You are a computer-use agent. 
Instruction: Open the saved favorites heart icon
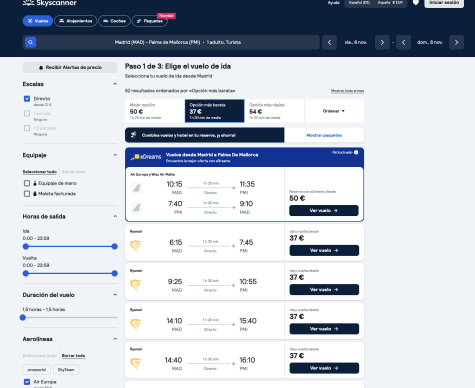pyautogui.click(x=416, y=3)
